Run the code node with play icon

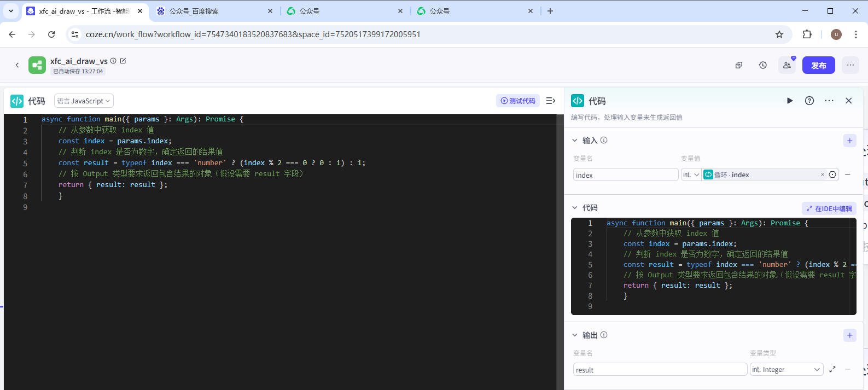click(x=790, y=101)
